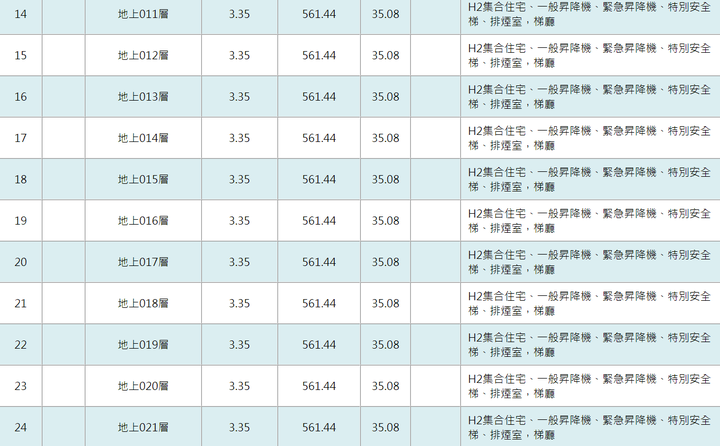Select row number 21 cell
The width and height of the screenshot is (720, 446).
point(21,304)
